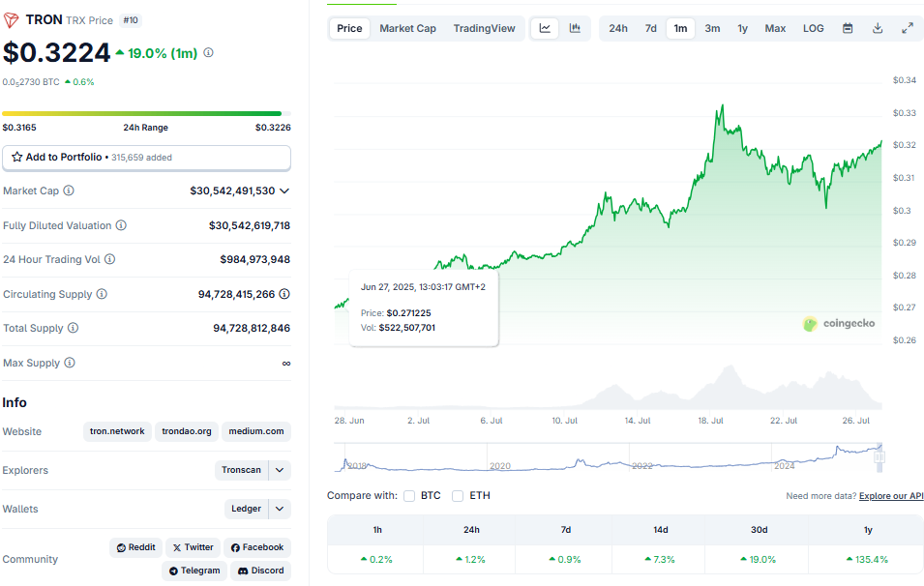Open the Reddit community link
Image resolution: width=924 pixels, height=586 pixels.
tap(136, 547)
